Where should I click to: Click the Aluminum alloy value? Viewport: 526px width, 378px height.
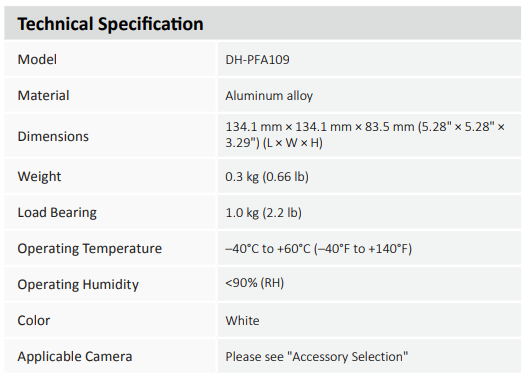[269, 96]
